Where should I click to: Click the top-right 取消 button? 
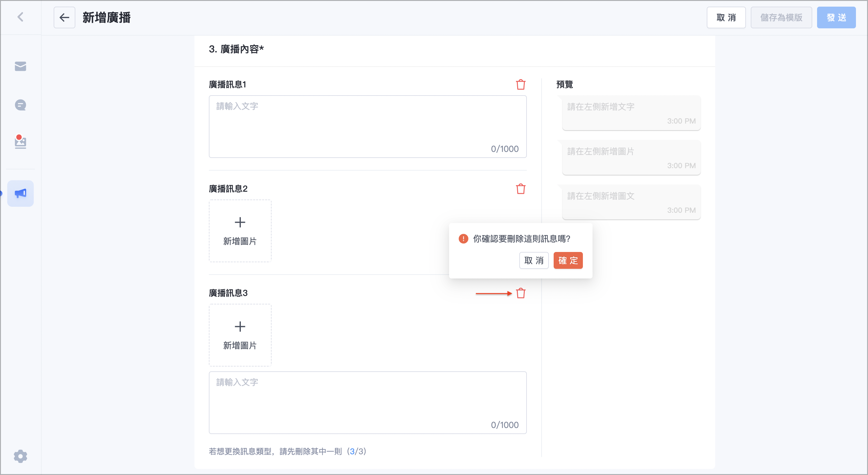pyautogui.click(x=726, y=17)
